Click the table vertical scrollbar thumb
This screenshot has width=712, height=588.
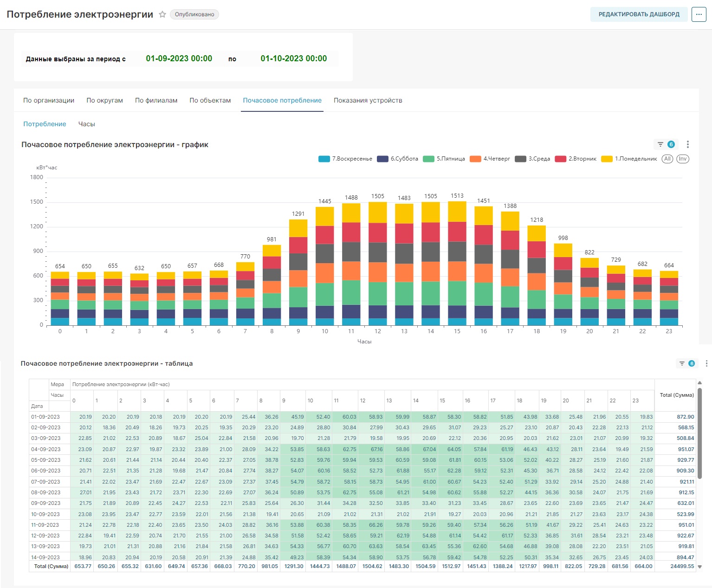(699, 433)
